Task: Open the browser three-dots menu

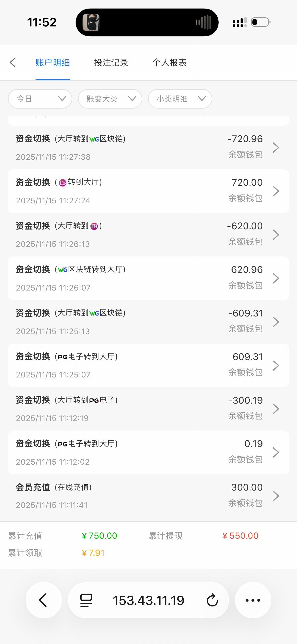Action: pos(253,600)
